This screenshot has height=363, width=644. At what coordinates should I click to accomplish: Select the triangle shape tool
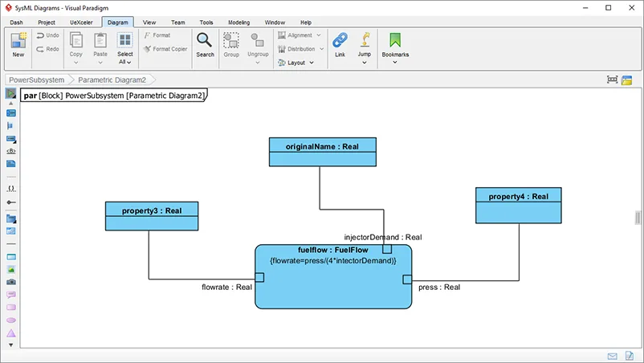(x=11, y=333)
